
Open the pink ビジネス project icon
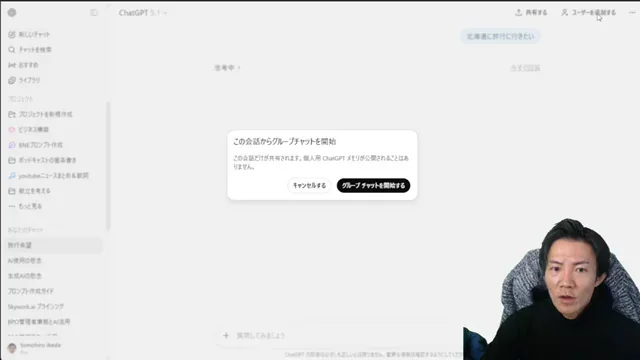(x=12, y=130)
